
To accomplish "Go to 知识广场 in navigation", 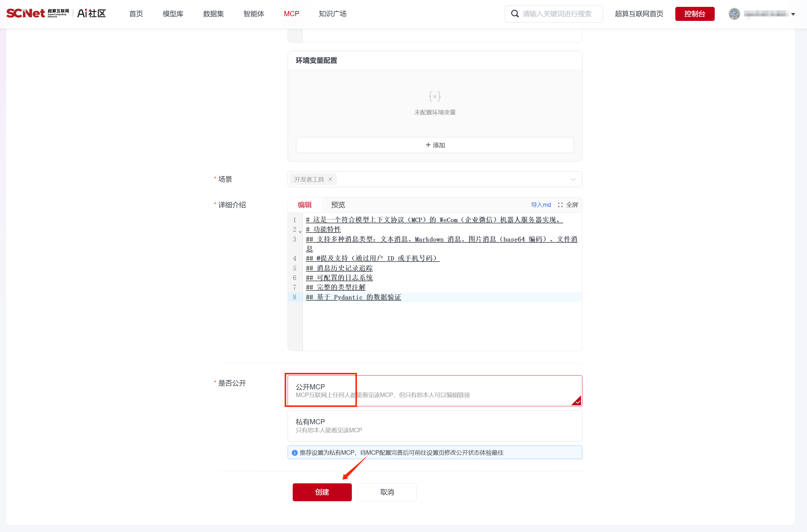I will [332, 14].
